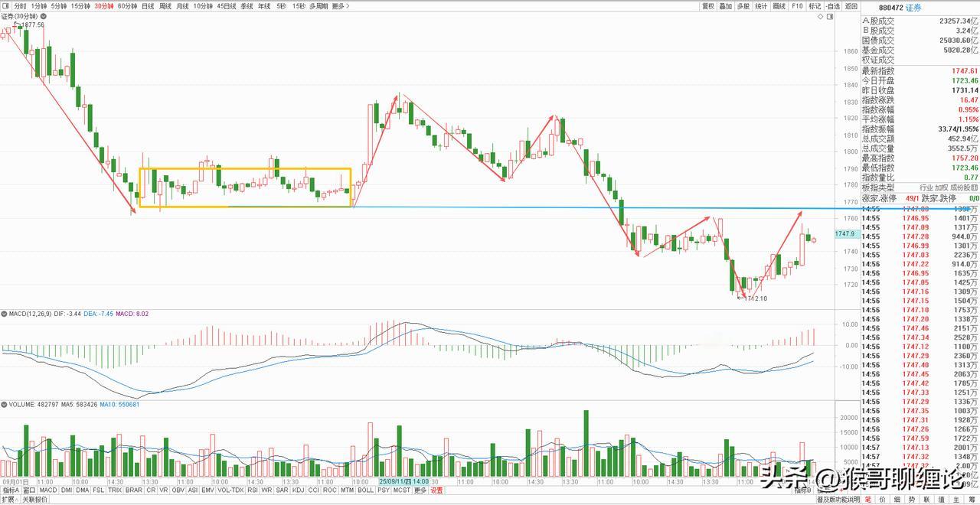Image resolution: width=980 pixels, height=505 pixels.
Task: Click the panel layout icon before 分时
Action: tap(7, 6)
